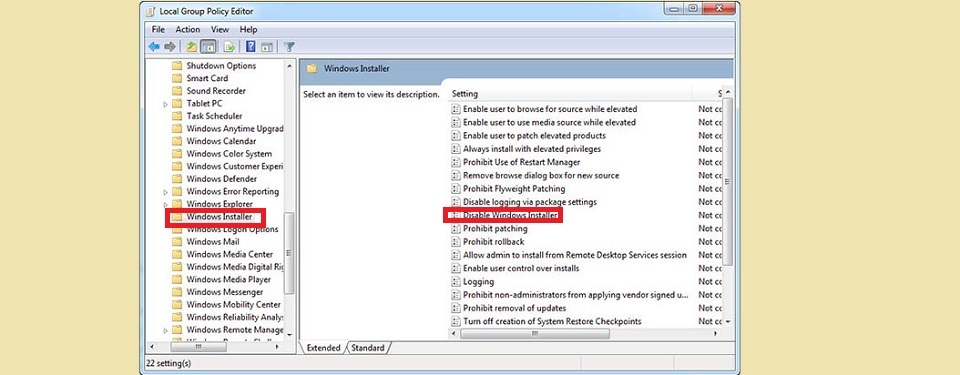Click the settings list vertical scrollbar thumb
This screenshot has width=960, height=375.
click(x=727, y=181)
